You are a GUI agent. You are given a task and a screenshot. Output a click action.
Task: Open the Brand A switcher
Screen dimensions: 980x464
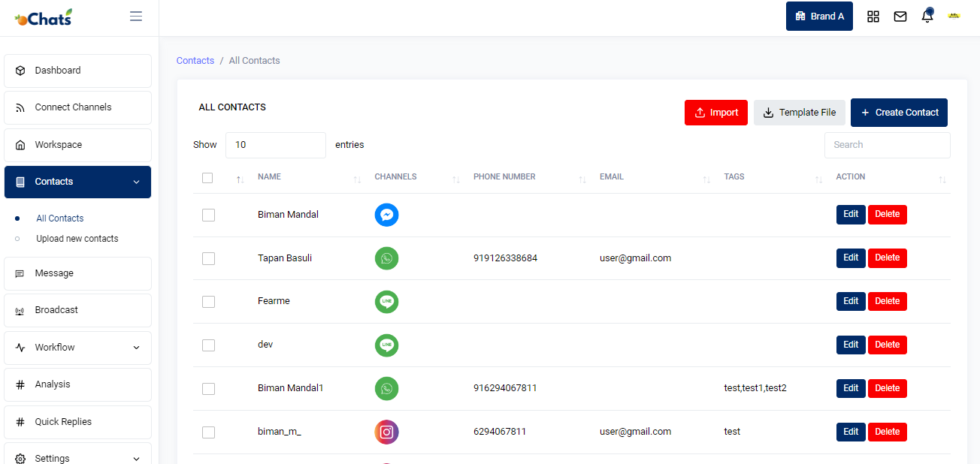point(819,16)
